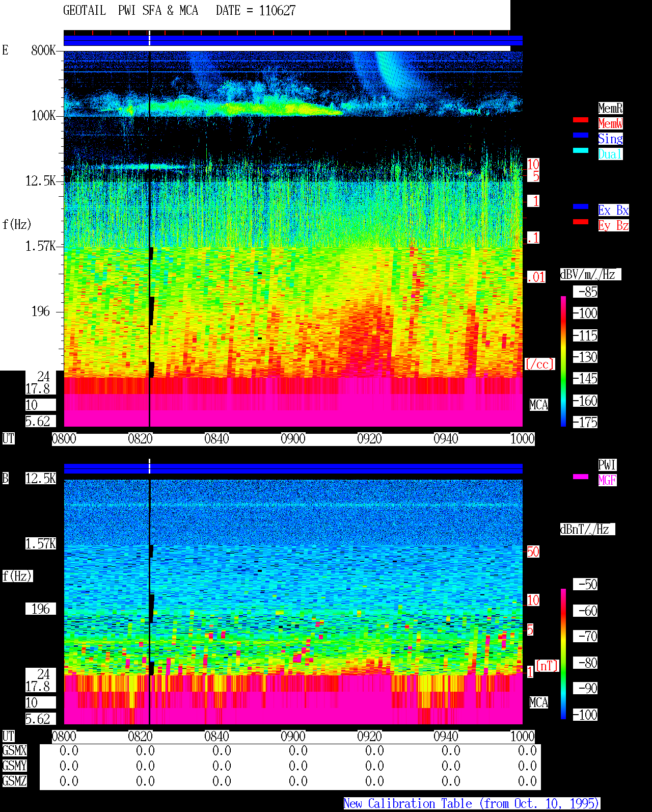Click the MCA label beside the E panel

(539, 405)
